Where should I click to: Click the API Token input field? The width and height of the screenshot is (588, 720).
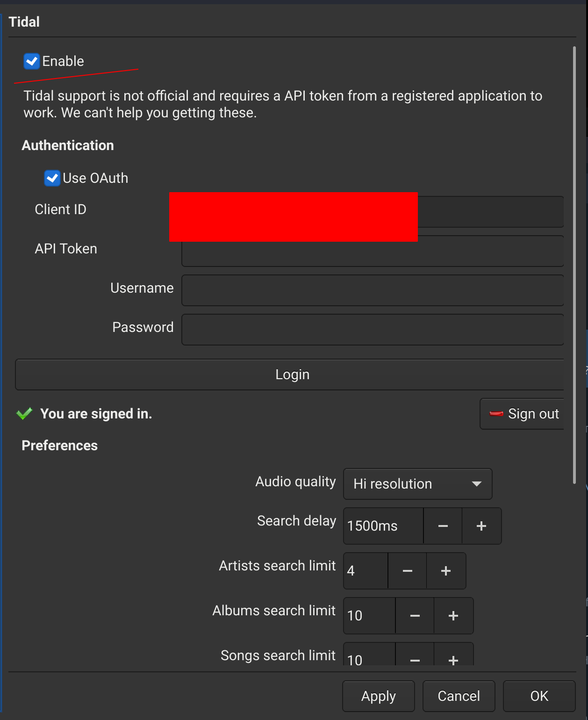[x=373, y=251]
